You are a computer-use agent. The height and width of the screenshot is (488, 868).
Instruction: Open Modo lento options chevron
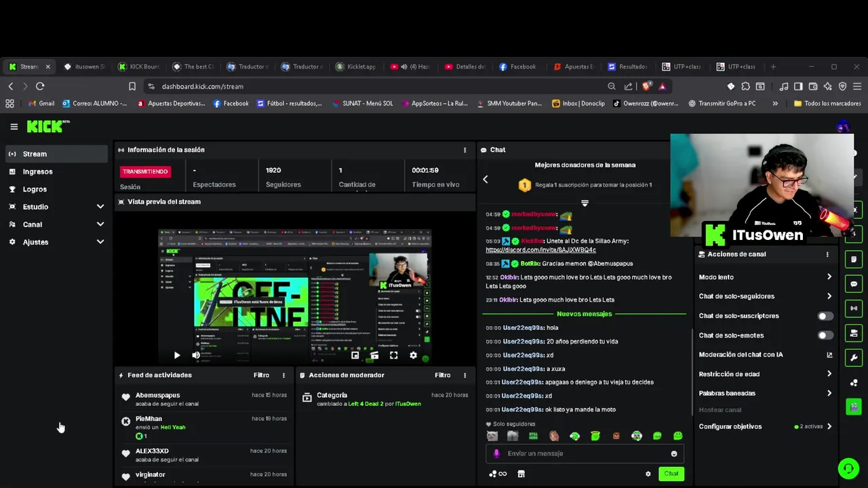829,277
